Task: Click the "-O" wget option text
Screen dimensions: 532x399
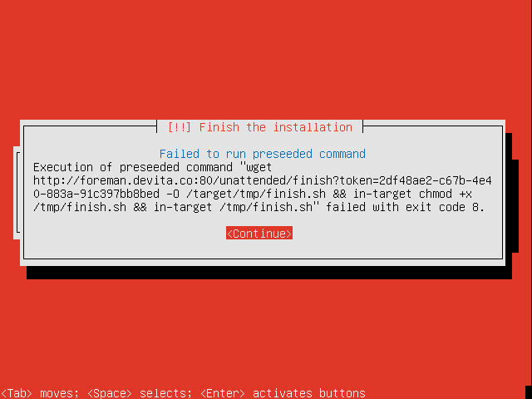Action: tap(173, 194)
